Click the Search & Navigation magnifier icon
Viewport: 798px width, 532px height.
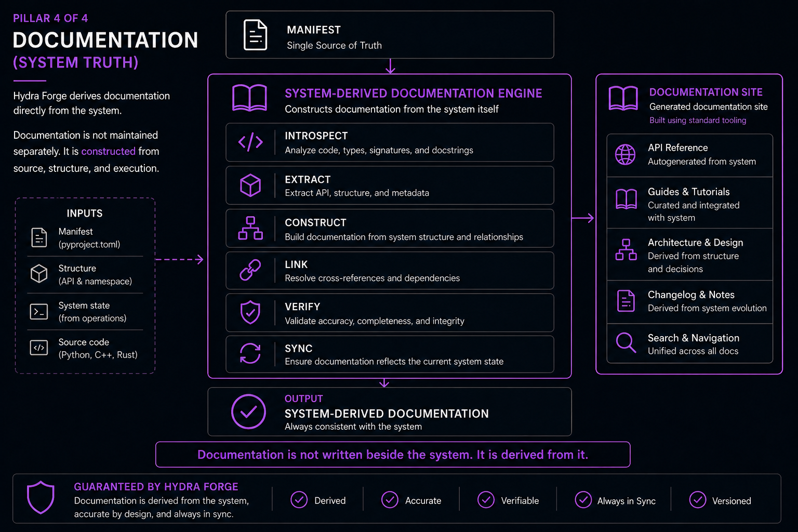point(626,342)
